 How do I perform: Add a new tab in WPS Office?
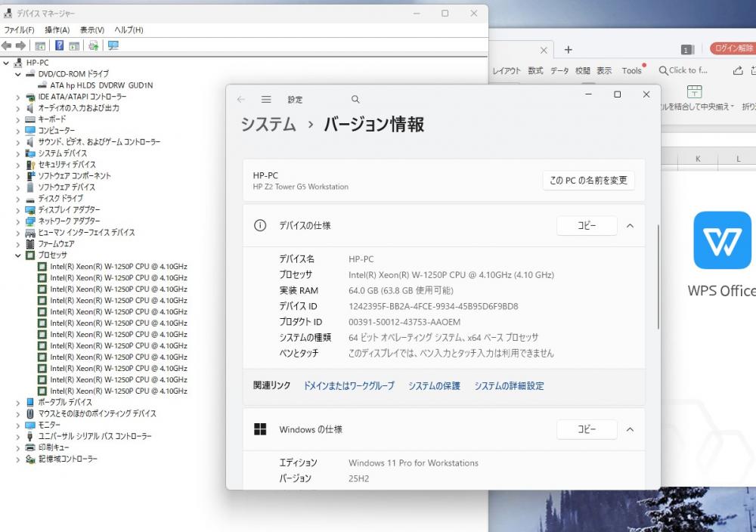(569, 50)
